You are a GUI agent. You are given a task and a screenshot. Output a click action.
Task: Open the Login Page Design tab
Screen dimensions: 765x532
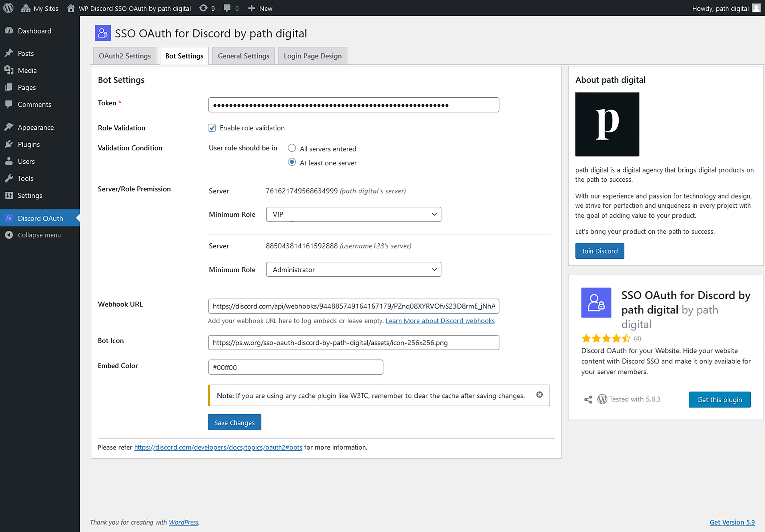click(x=313, y=56)
